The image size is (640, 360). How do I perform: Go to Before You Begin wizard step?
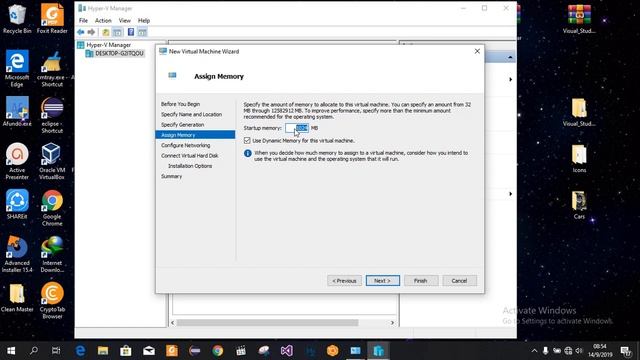[180, 104]
